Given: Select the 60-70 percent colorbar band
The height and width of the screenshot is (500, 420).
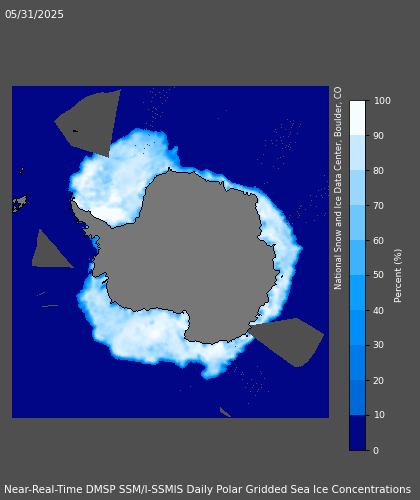Looking at the screenshot, I should click(x=357, y=223).
